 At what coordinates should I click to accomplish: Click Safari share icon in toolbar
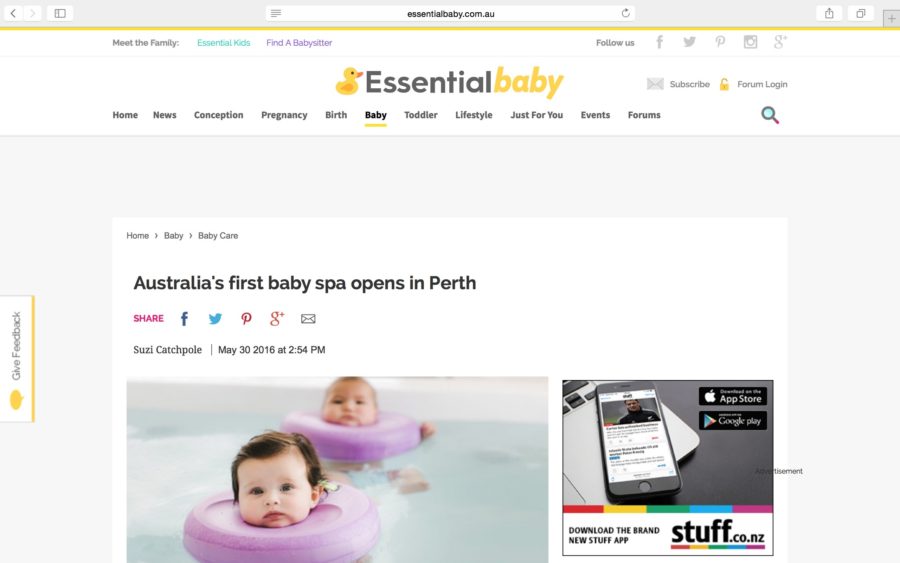point(829,13)
